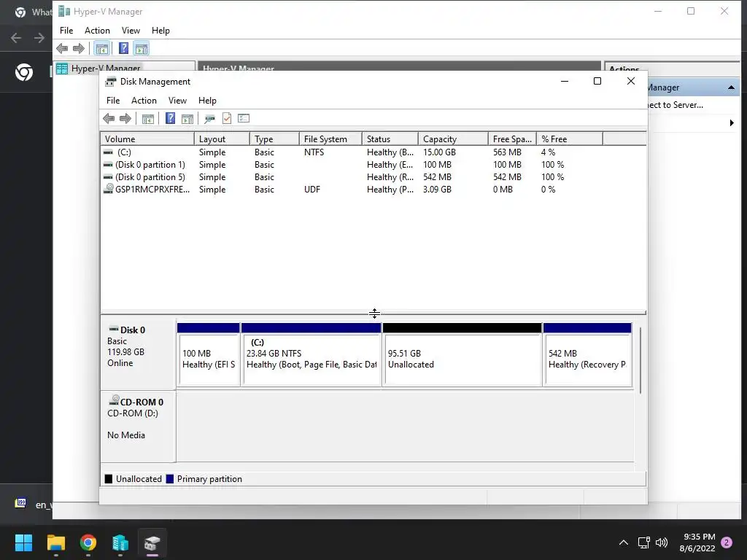Click the blue Primary partition legend swatch
Viewport: 747px width, 560px height.
169,479
